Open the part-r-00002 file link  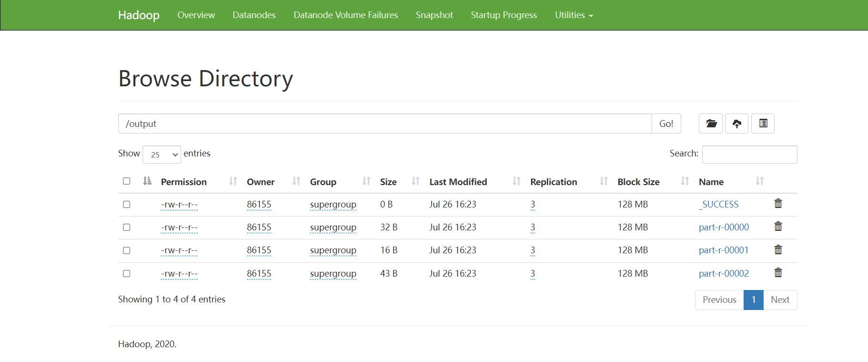click(x=724, y=273)
